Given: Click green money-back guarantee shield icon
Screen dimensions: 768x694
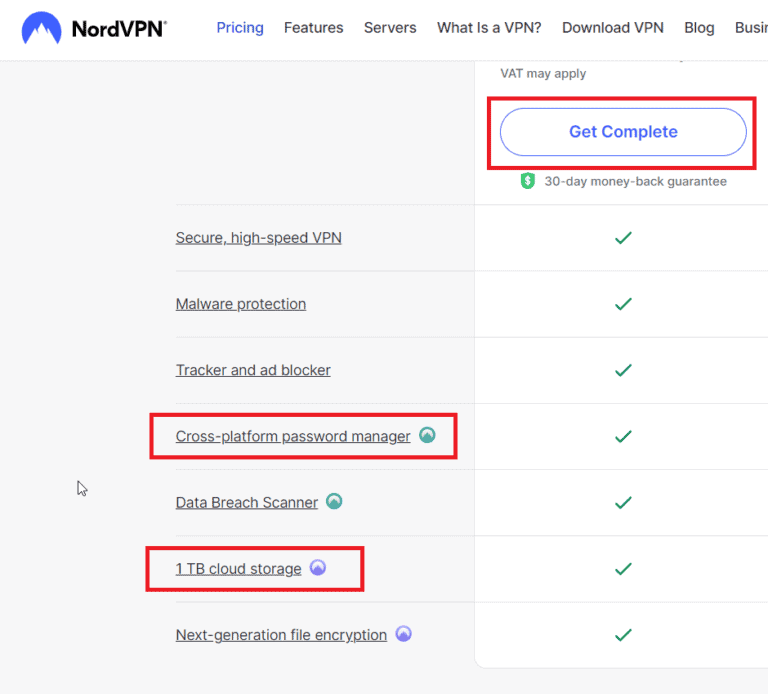Looking at the screenshot, I should point(528,181).
